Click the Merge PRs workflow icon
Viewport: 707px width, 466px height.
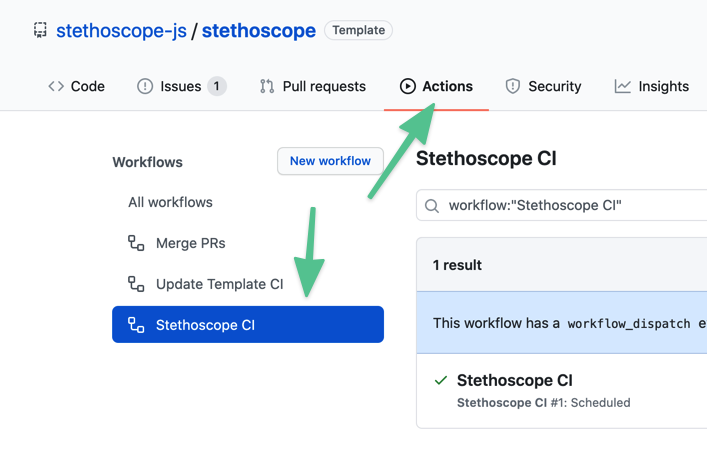tap(136, 243)
